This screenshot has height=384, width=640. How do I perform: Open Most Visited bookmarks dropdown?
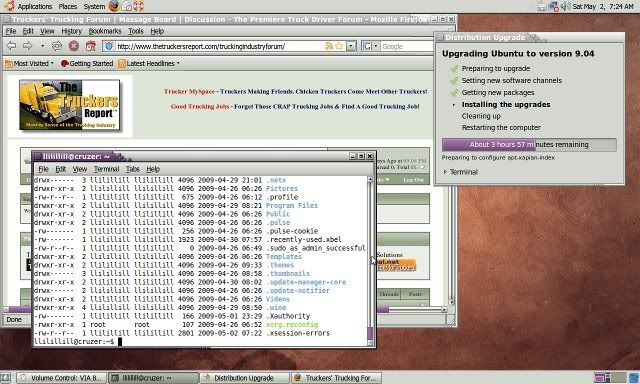(29, 63)
